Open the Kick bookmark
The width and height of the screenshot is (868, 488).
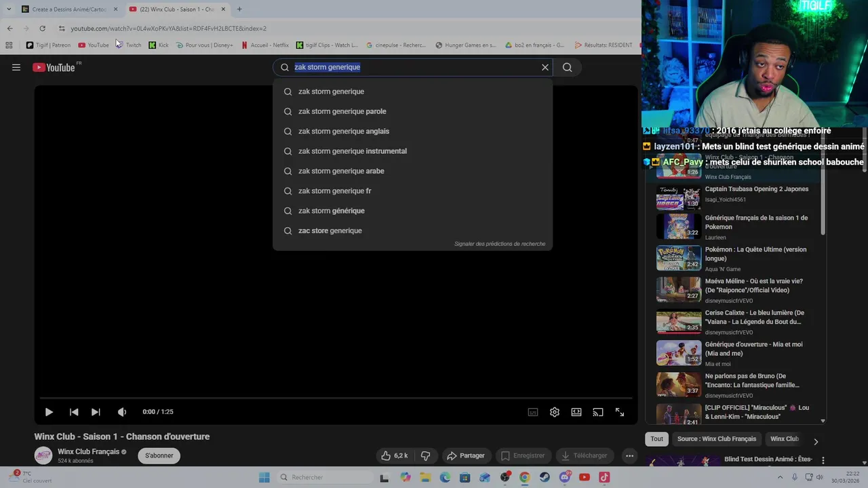159,45
